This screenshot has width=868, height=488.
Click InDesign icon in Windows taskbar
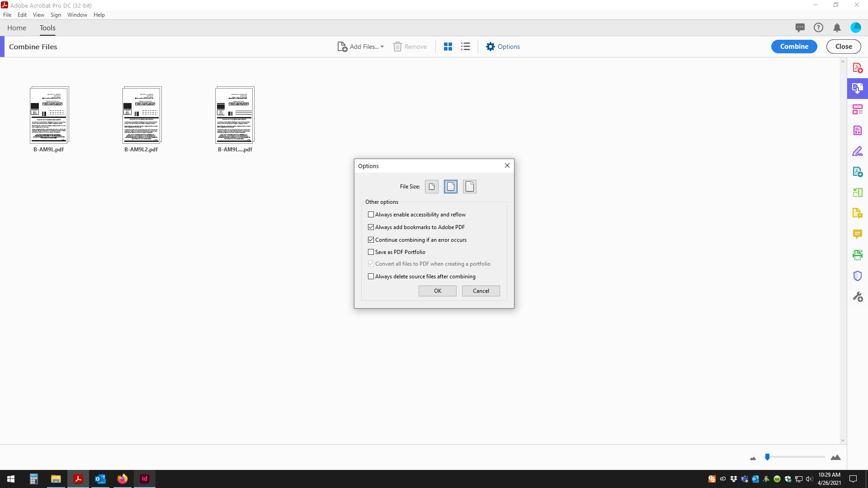(144, 479)
